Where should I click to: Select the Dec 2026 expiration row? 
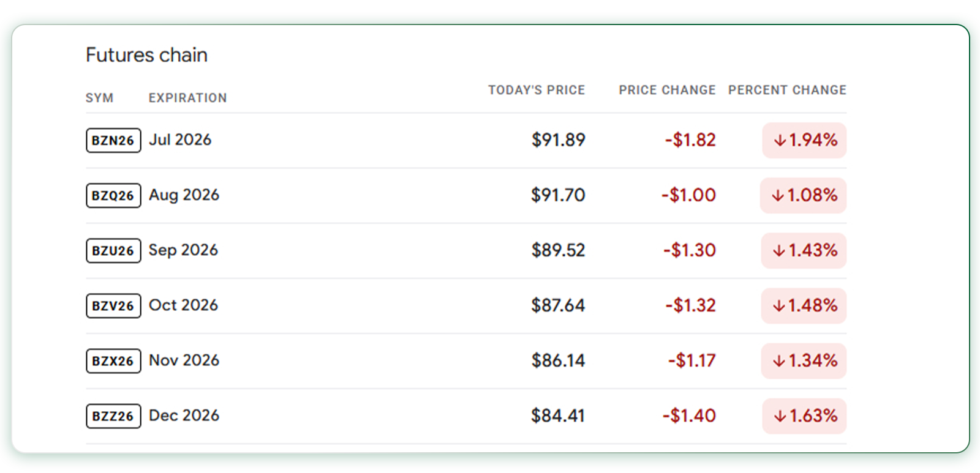point(466,416)
